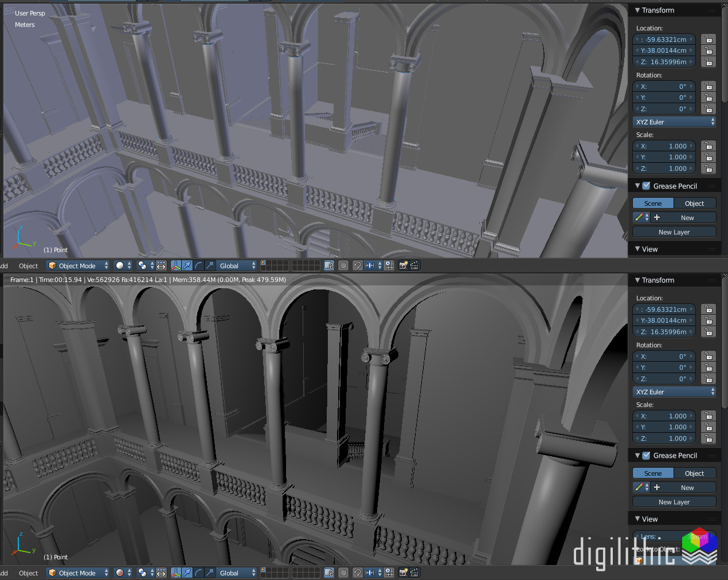Click the New button in lower Grease Pencil panel
The width and height of the screenshot is (728, 580).
[x=687, y=488]
